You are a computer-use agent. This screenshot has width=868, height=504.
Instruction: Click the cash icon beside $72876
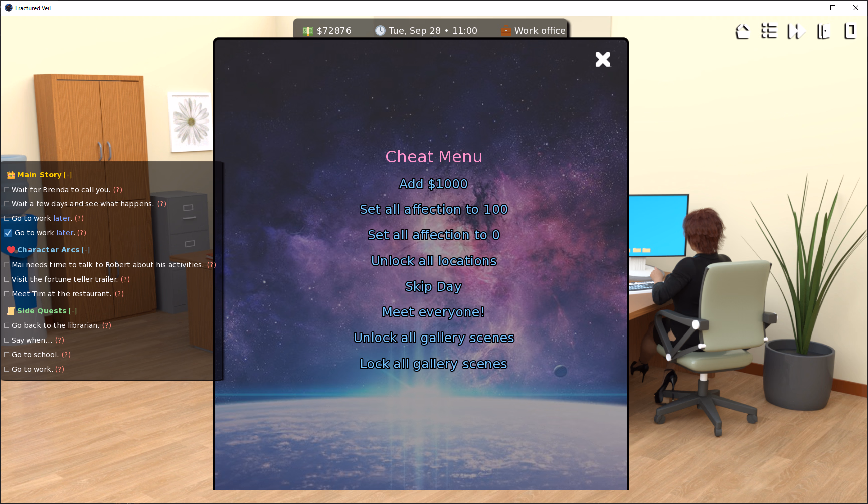[308, 31]
